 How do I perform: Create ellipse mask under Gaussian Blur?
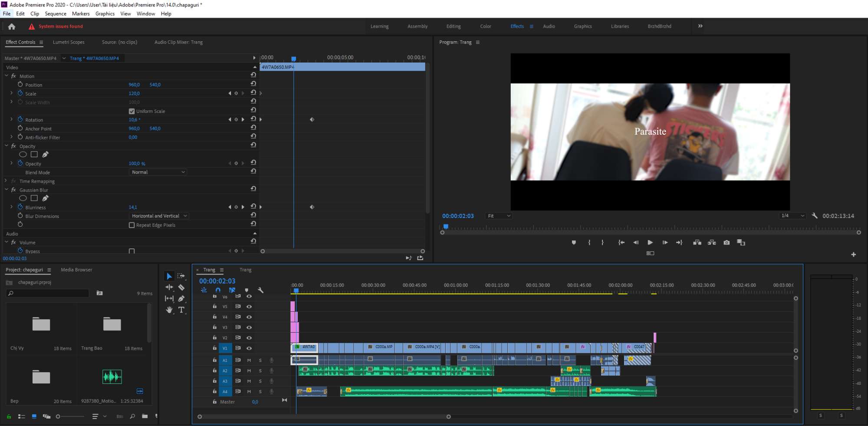(x=23, y=198)
